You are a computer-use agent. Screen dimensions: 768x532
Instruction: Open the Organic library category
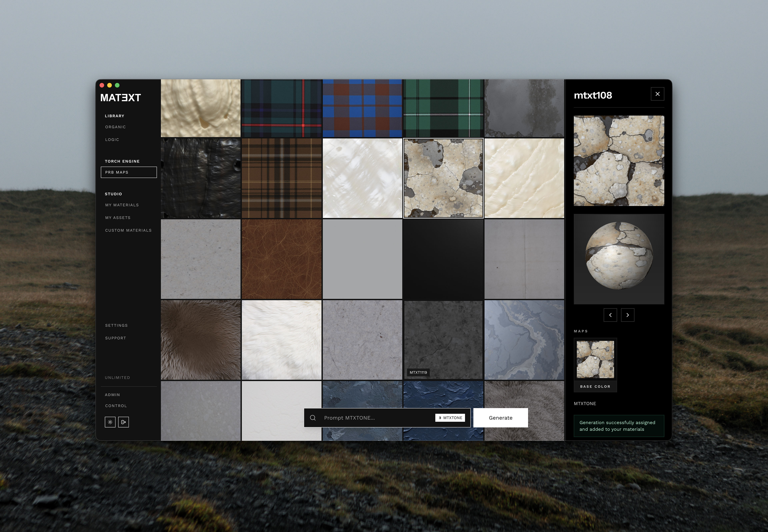pos(115,127)
